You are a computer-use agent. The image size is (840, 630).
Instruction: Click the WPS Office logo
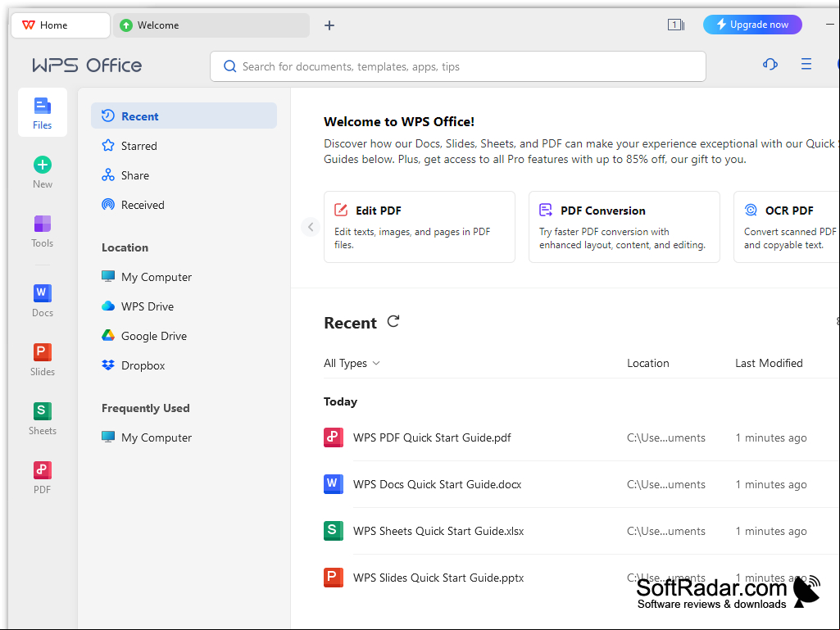tap(87, 66)
